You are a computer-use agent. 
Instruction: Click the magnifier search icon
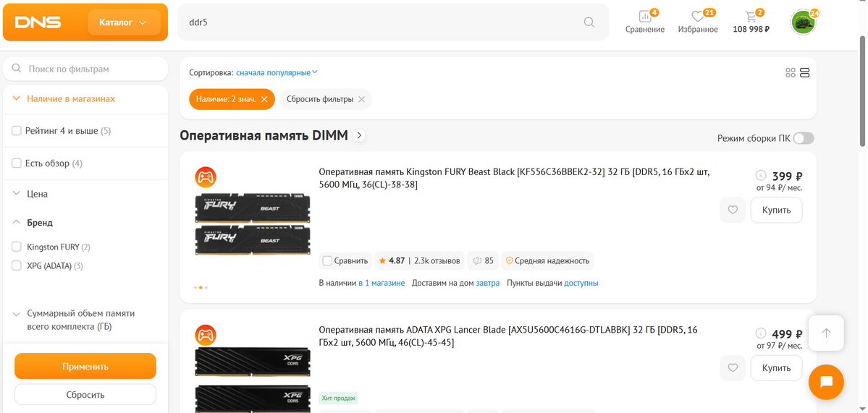(x=589, y=22)
